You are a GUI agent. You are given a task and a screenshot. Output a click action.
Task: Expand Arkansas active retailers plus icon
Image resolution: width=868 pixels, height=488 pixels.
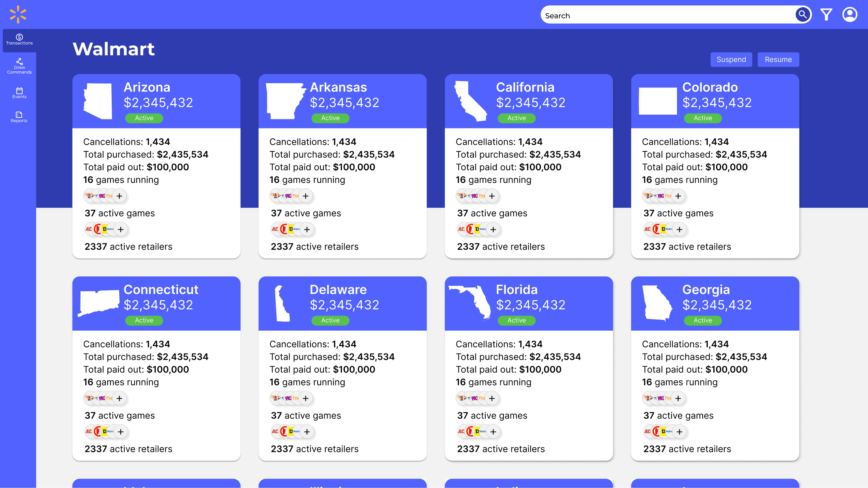[307, 229]
